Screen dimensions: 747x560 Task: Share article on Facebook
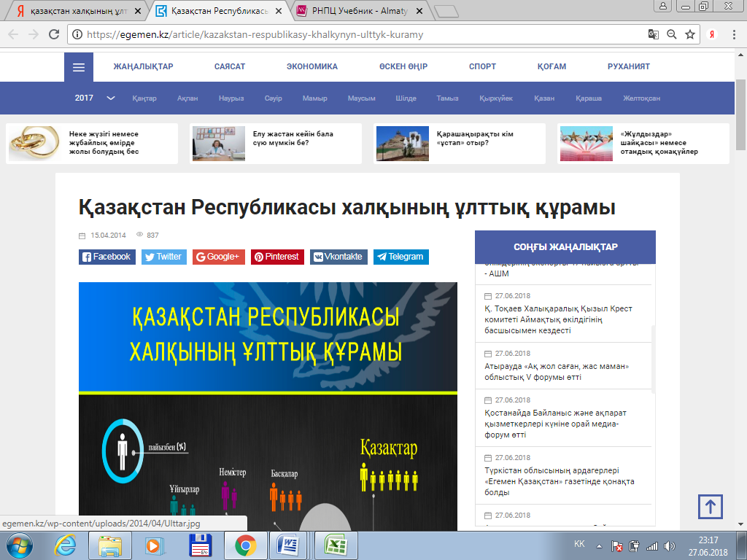click(107, 257)
